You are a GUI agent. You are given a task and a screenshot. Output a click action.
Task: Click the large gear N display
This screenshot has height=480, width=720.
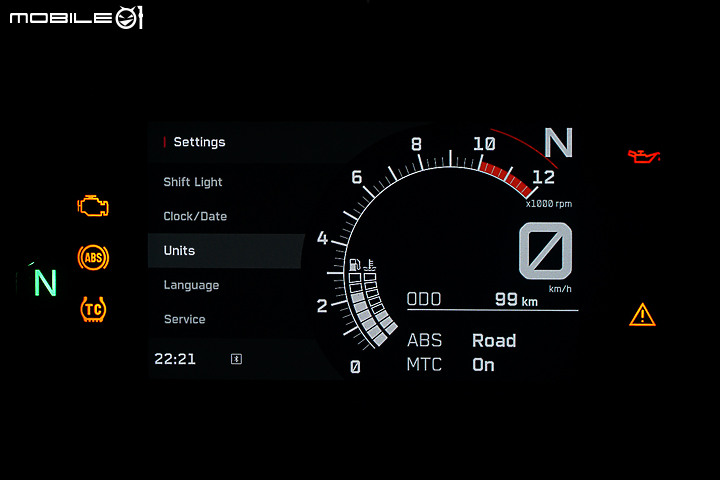point(558,142)
